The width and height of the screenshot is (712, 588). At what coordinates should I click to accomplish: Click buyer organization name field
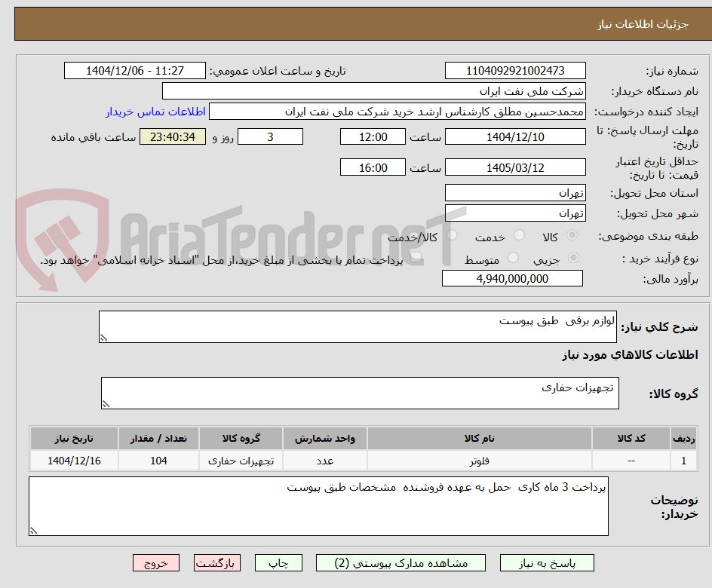[x=373, y=91]
